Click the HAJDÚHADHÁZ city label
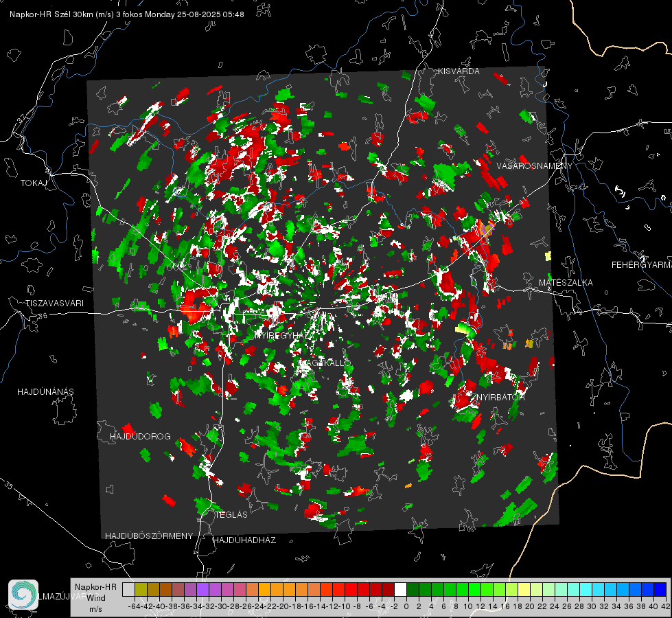 click(x=244, y=540)
